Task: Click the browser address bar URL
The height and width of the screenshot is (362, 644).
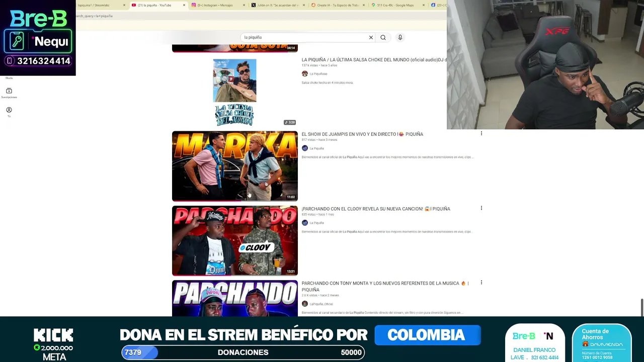Action: click(95, 16)
